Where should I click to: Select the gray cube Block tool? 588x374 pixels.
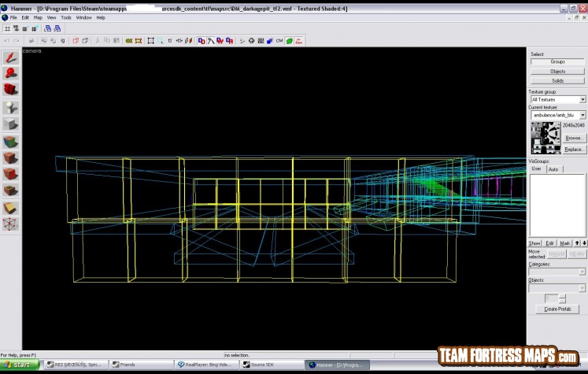10,124
